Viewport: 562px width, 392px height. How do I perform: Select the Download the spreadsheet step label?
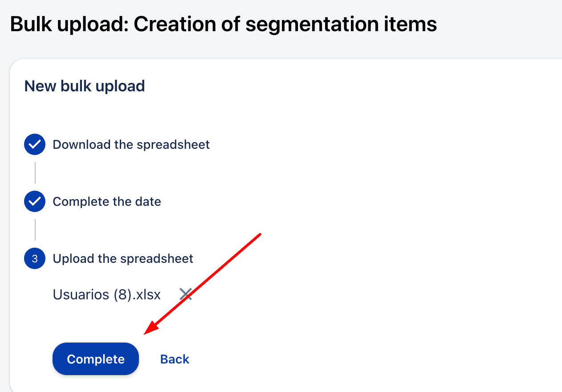pyautogui.click(x=131, y=145)
